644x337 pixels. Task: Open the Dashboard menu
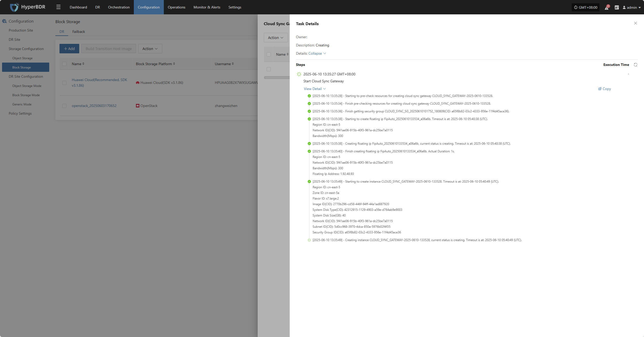tap(78, 7)
